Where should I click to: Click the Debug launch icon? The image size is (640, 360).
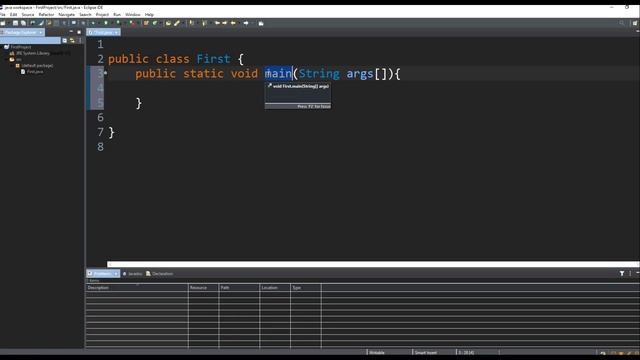click(x=93, y=23)
